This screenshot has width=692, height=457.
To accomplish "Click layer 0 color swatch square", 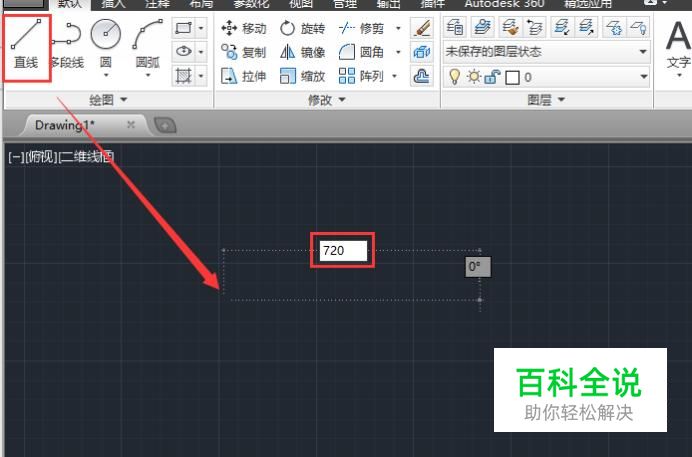I will coord(512,78).
